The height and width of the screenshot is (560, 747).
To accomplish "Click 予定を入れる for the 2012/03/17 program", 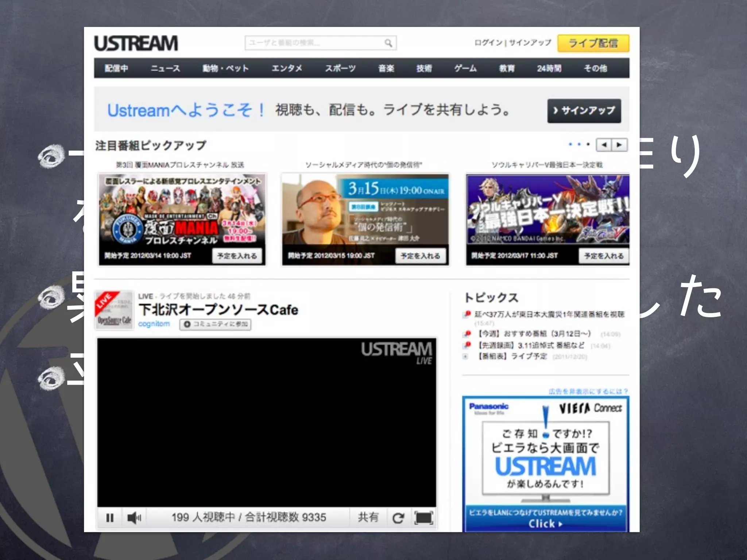I will coord(604,256).
